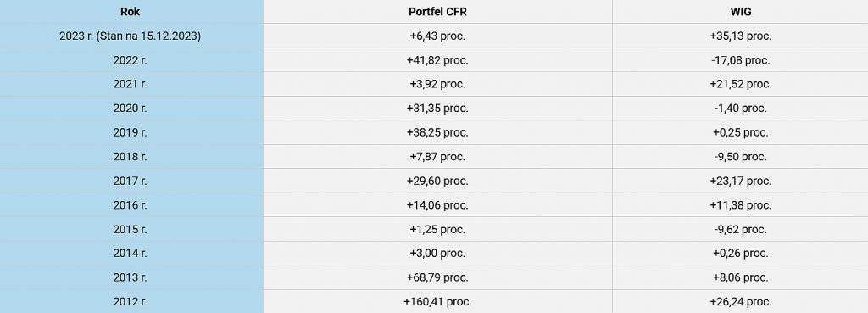Image resolution: width=868 pixels, height=313 pixels.
Task: Click the -17,08 proc. WIG value
Action: coord(740,60)
